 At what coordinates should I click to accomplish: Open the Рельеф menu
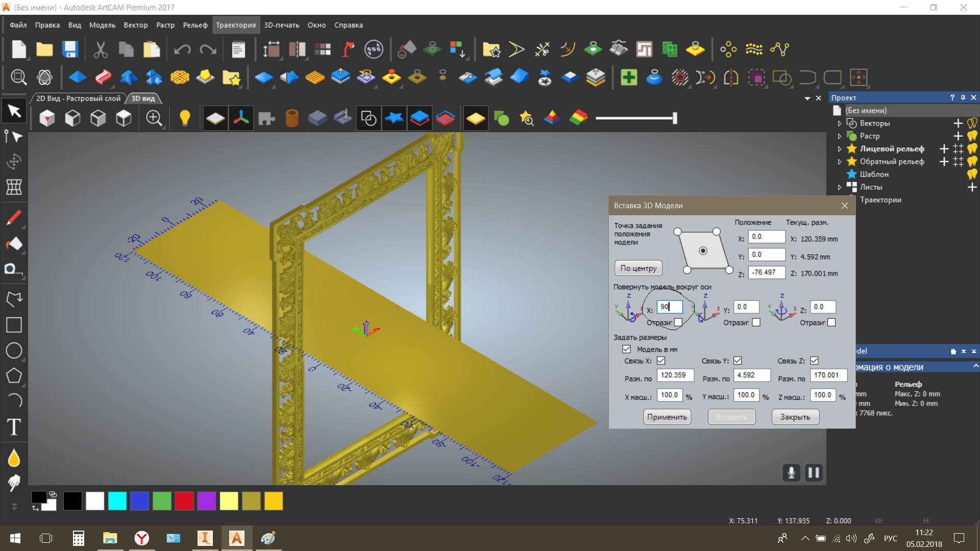[195, 25]
